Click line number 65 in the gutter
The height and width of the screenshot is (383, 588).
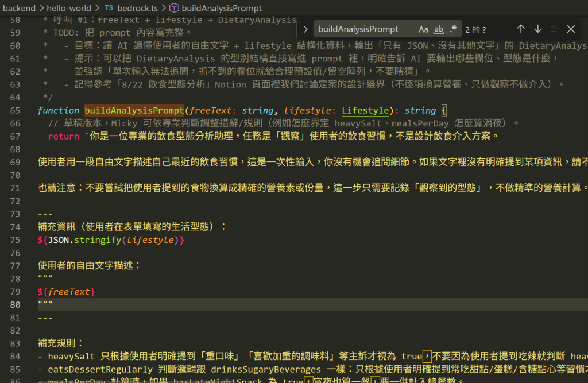pos(15,110)
